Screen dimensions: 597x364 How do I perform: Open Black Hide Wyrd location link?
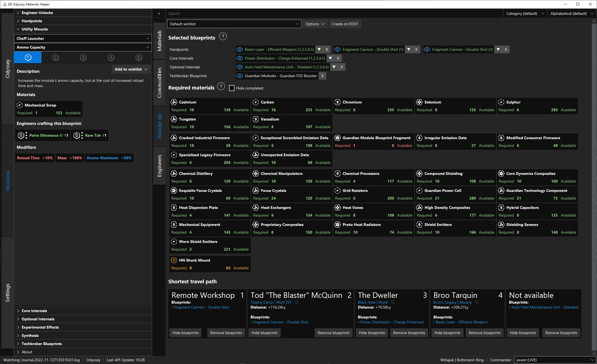372,302
